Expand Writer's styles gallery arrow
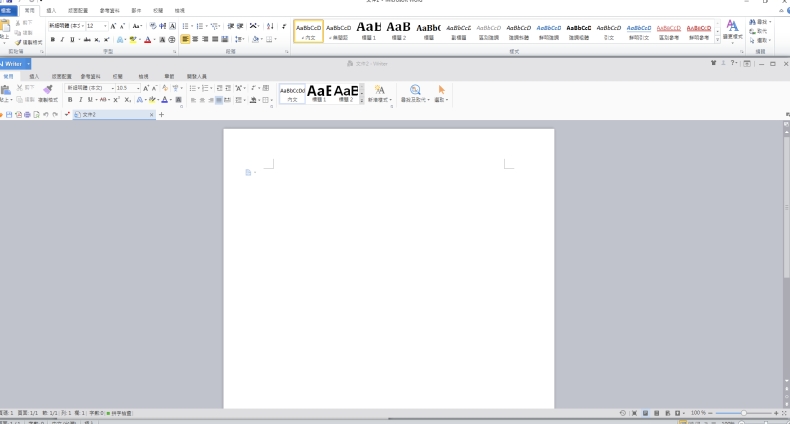This screenshot has width=790, height=424. point(362,101)
